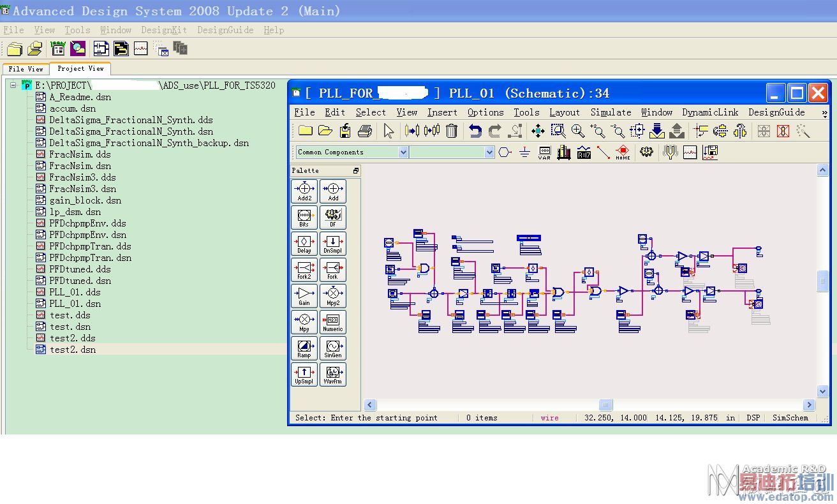Open the DynamicLink menu

(710, 112)
